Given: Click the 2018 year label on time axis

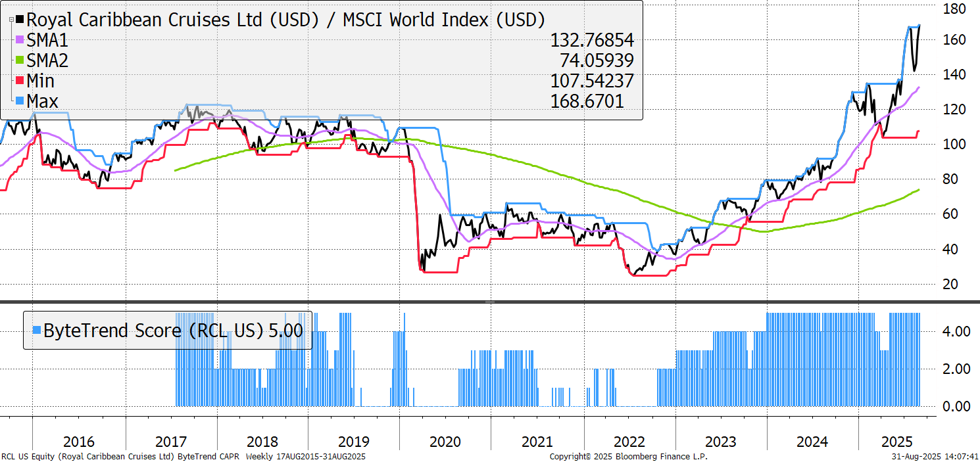Looking at the screenshot, I should (x=262, y=442).
